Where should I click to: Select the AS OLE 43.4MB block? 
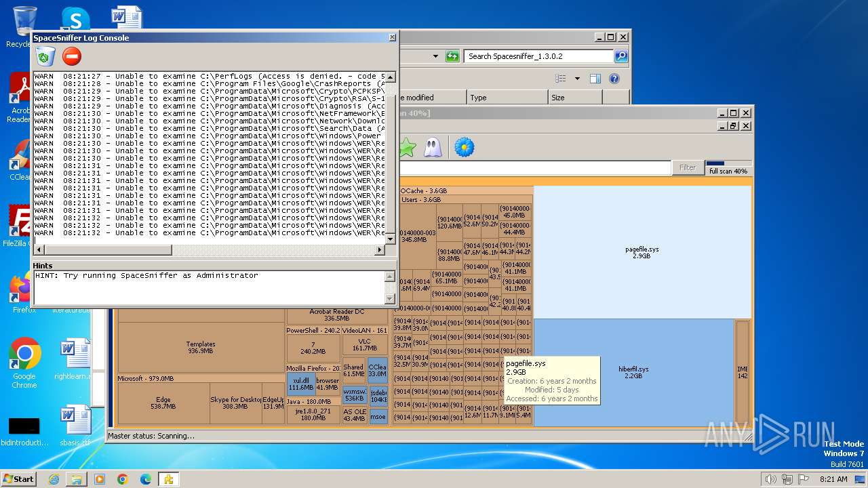(x=354, y=415)
